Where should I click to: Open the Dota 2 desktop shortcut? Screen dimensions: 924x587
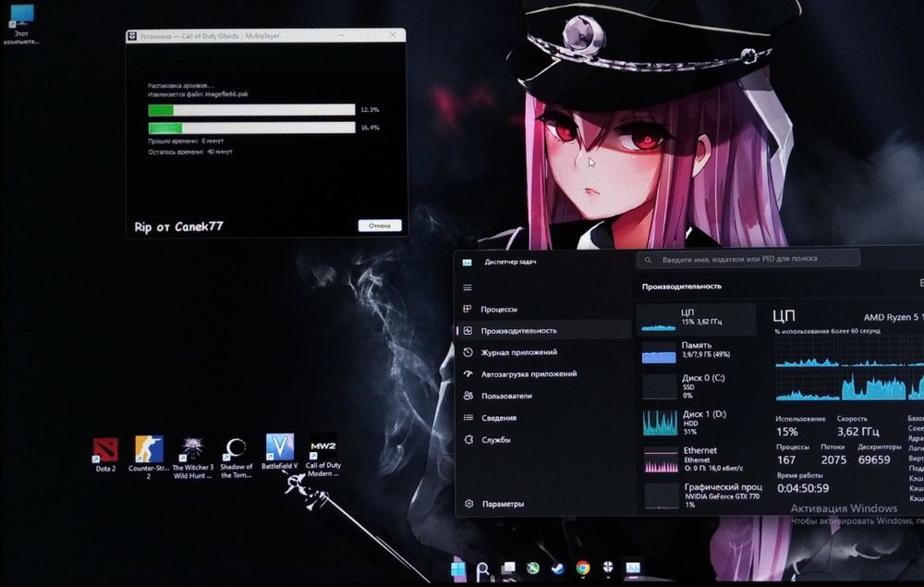(105, 455)
